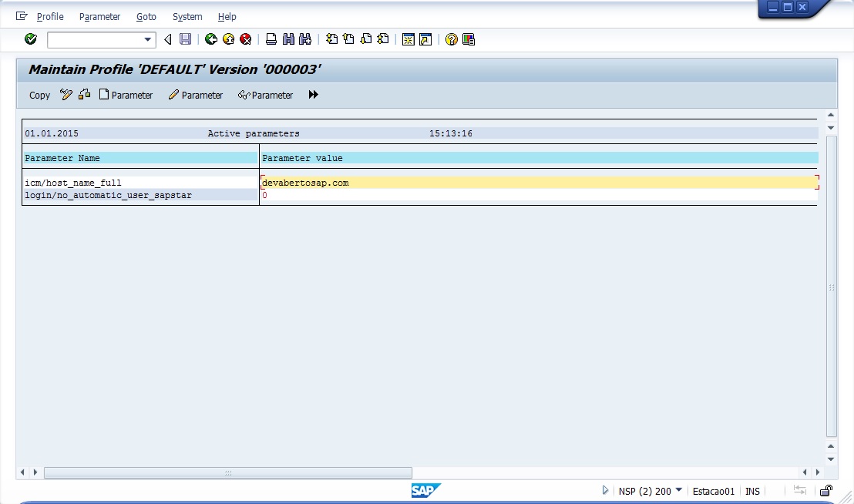
Task: Expand the NSP (2) 200 system info dropdown
Action: (678, 490)
